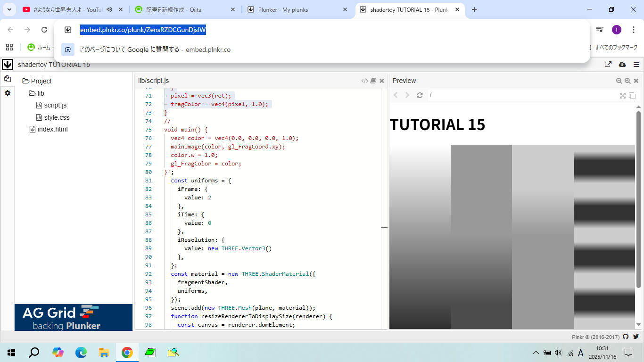Mute the YouTube tab audio icon

[x=109, y=9]
